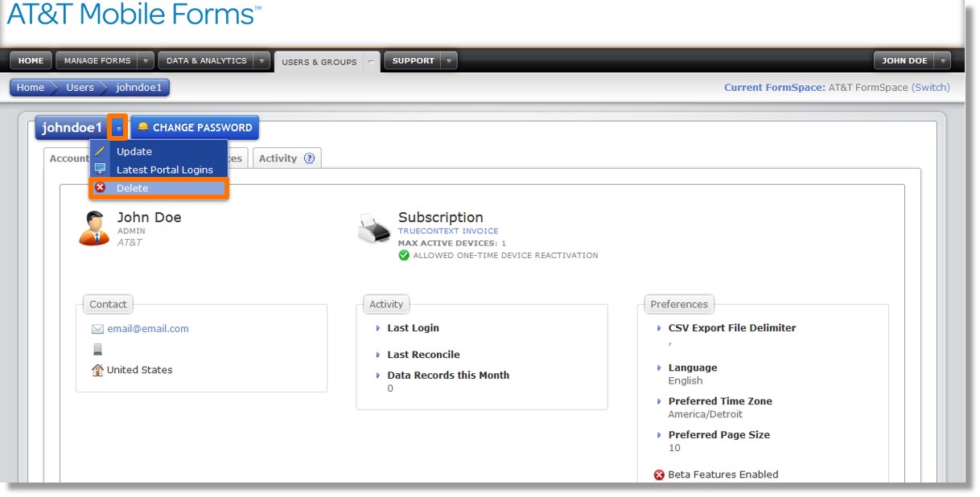Expand the Support menu arrow
The width and height of the screenshot is (980, 497).
click(x=449, y=60)
